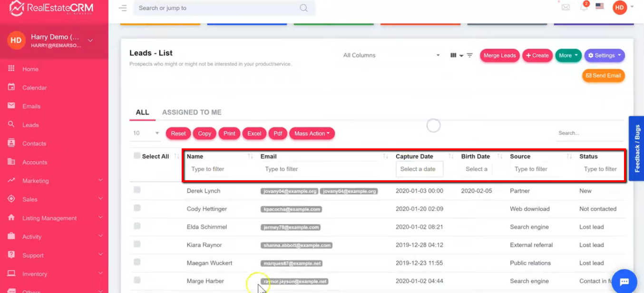Click the US flag language icon
This screenshot has height=293, width=644.
600,7
